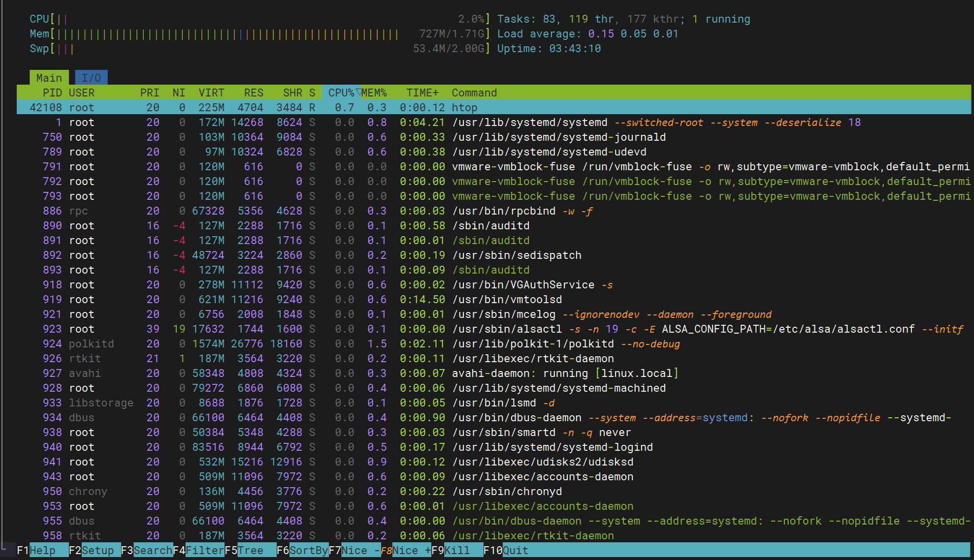Image resolution: width=974 pixels, height=560 pixels.
Task: Open F6 SortBy menu
Action: coord(308,550)
